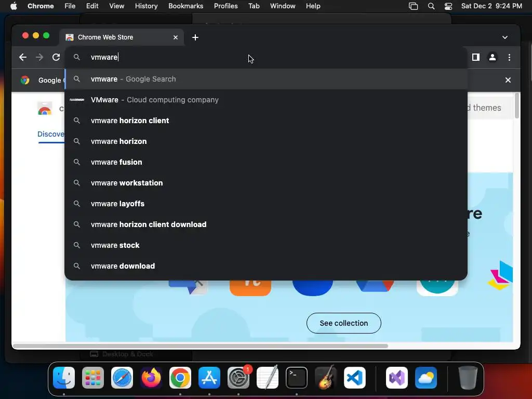Open Control Center in the menu bar
The image size is (532, 399).
coord(448,6)
